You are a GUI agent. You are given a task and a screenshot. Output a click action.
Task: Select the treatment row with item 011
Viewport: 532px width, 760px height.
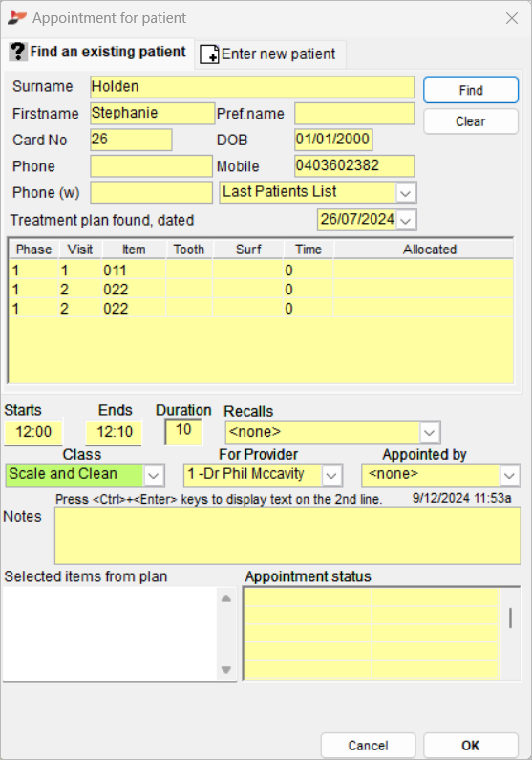(261, 271)
